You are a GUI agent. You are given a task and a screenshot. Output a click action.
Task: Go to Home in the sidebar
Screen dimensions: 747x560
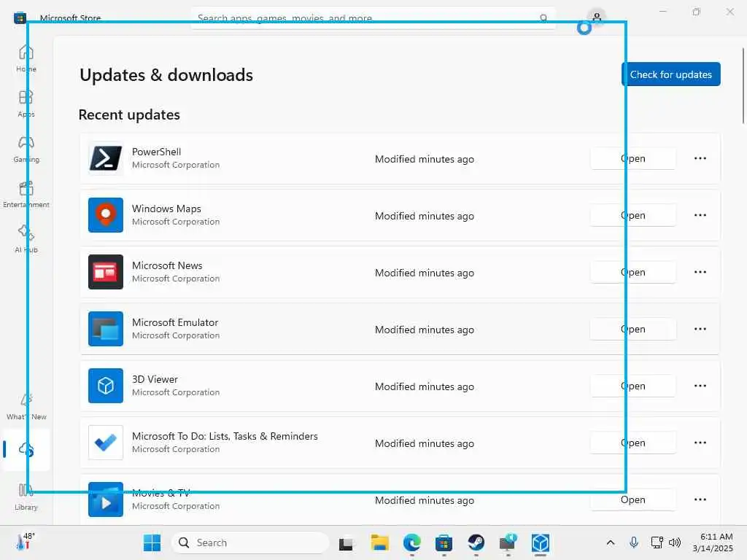(26, 58)
